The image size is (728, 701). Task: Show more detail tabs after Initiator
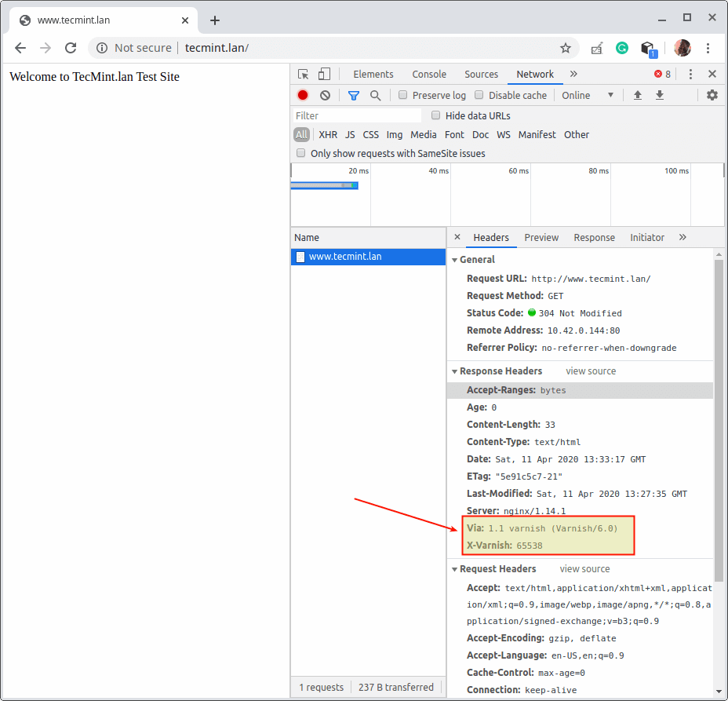[682, 237]
